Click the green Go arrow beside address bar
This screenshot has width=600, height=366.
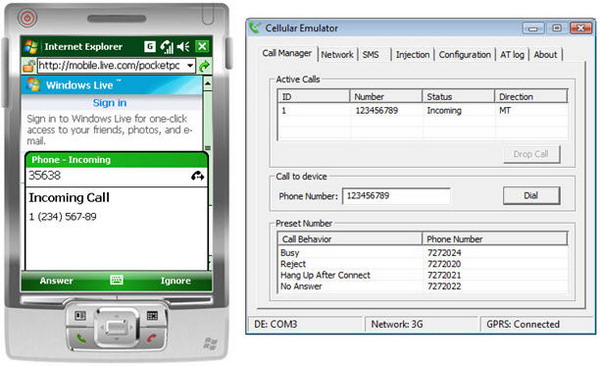[x=205, y=66]
